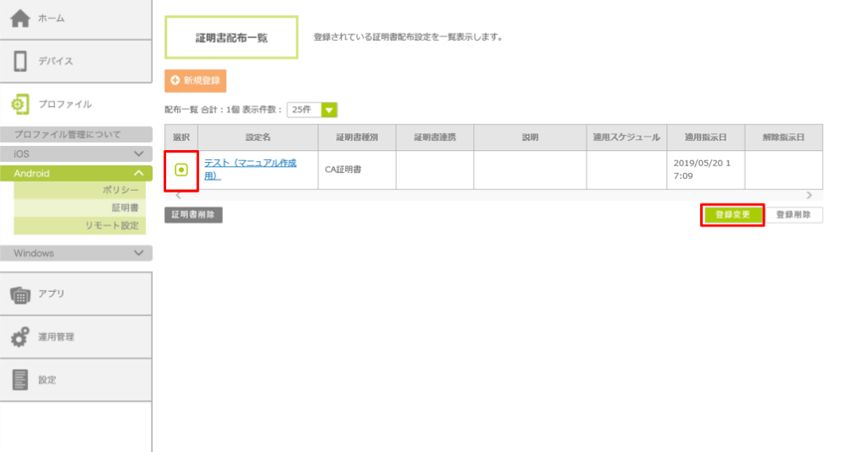
Task: Select 証明書 under Android
Action: pos(80,208)
